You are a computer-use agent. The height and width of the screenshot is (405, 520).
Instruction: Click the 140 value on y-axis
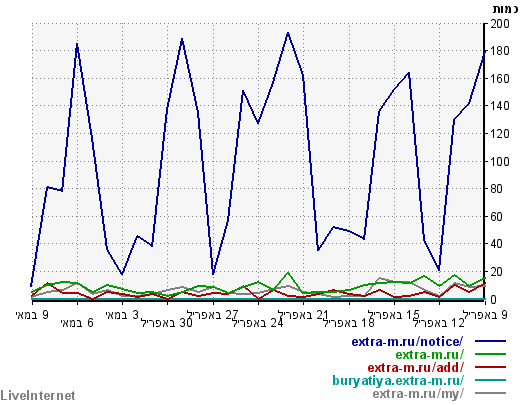[500, 106]
